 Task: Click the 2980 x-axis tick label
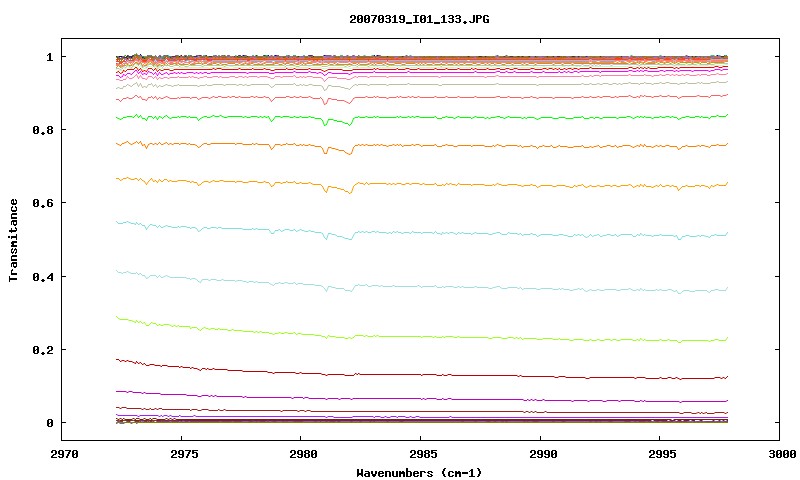point(302,454)
